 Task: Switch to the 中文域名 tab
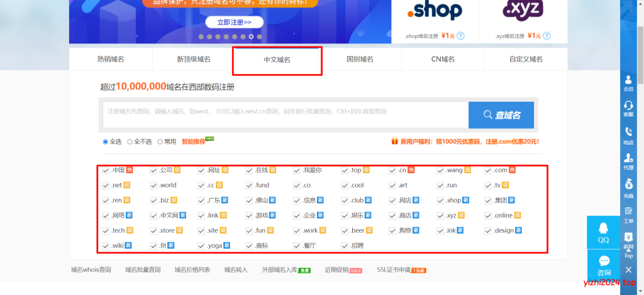277,60
